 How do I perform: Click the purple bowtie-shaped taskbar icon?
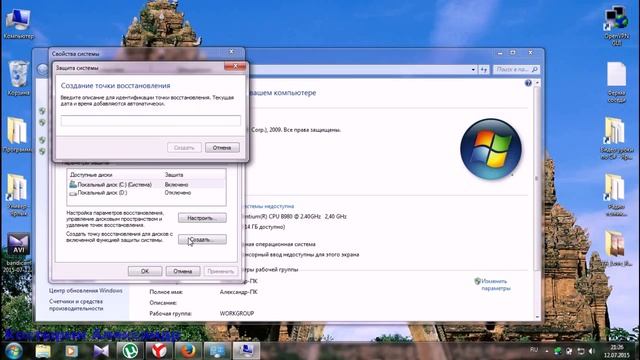click(101, 351)
